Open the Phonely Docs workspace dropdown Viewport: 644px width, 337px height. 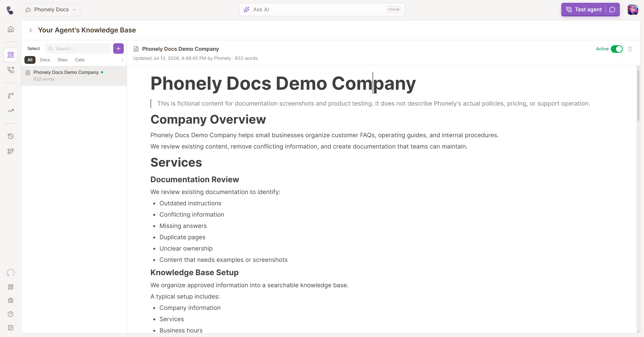(x=51, y=10)
